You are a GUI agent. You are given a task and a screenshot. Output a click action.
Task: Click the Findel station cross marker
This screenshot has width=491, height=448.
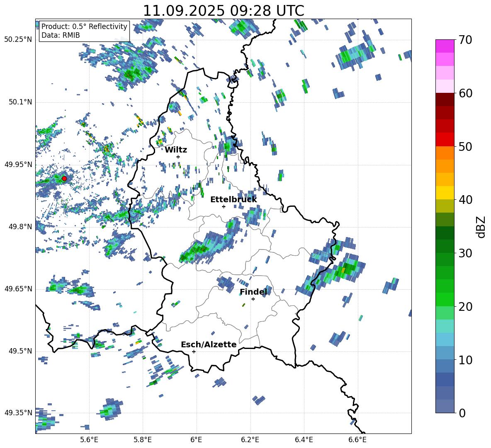[253, 299]
